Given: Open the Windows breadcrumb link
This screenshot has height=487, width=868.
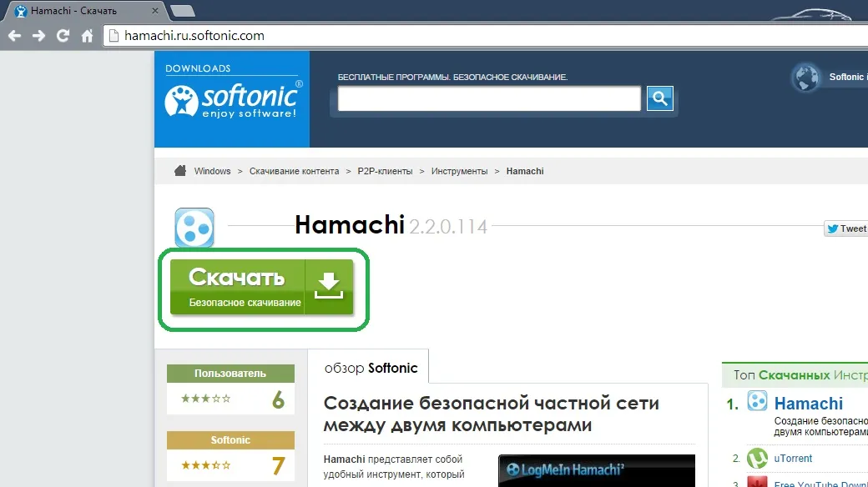Looking at the screenshot, I should coord(212,171).
